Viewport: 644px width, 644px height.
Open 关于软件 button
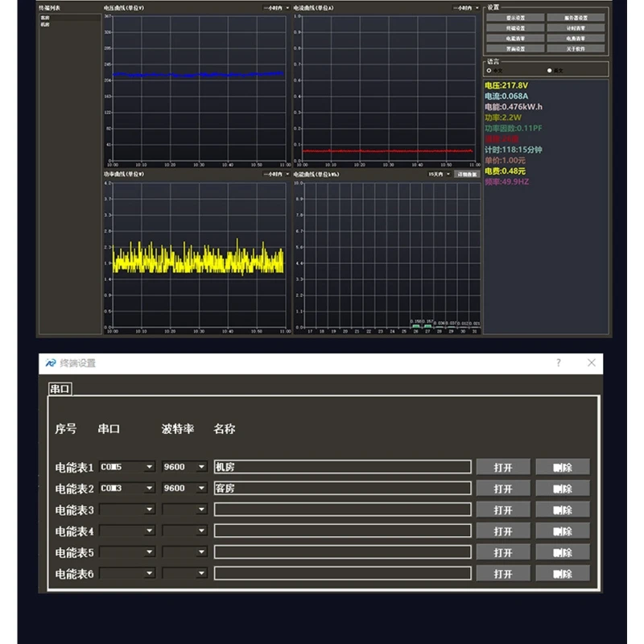tap(576, 48)
